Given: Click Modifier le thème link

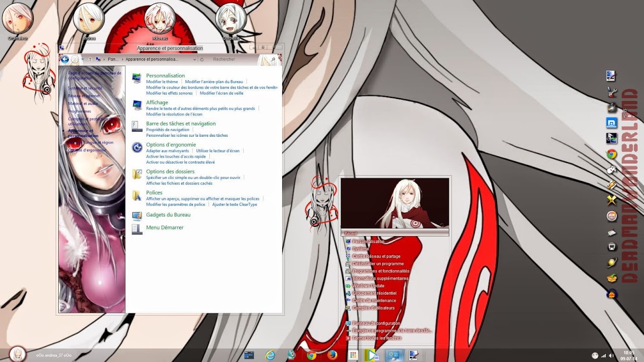Looking at the screenshot, I should click(x=162, y=82).
